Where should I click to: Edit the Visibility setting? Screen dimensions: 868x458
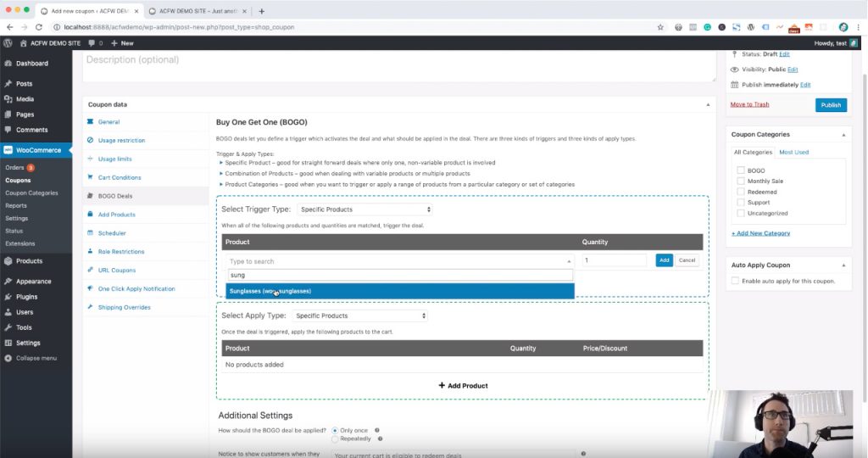click(x=793, y=70)
